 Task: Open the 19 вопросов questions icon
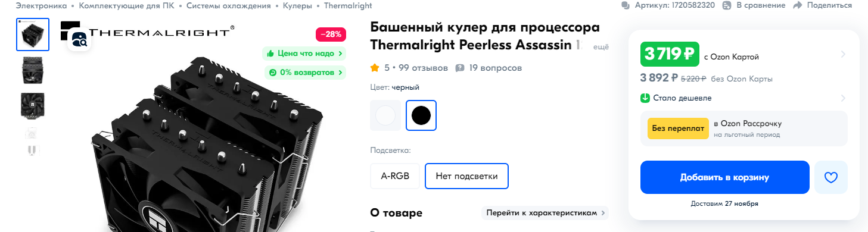click(x=460, y=68)
